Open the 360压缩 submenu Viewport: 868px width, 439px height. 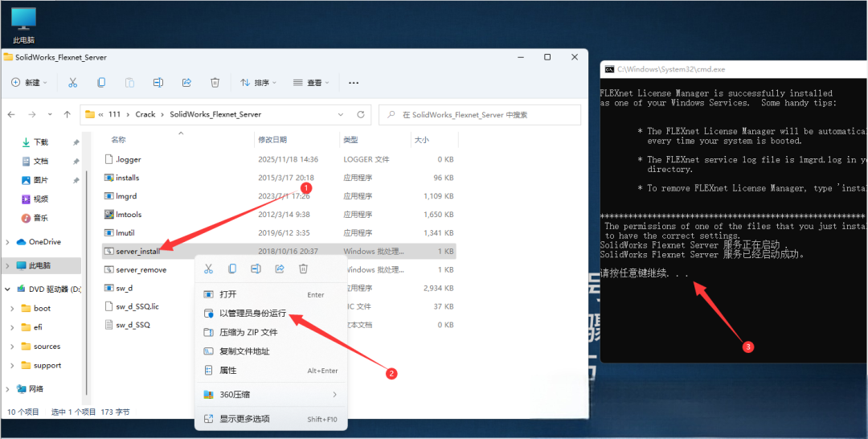click(x=272, y=395)
